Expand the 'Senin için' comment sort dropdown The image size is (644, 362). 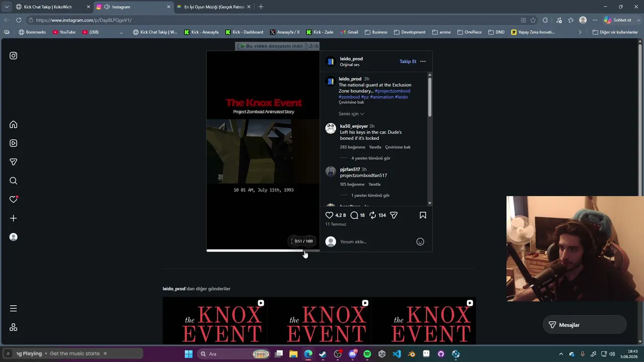pos(351,114)
